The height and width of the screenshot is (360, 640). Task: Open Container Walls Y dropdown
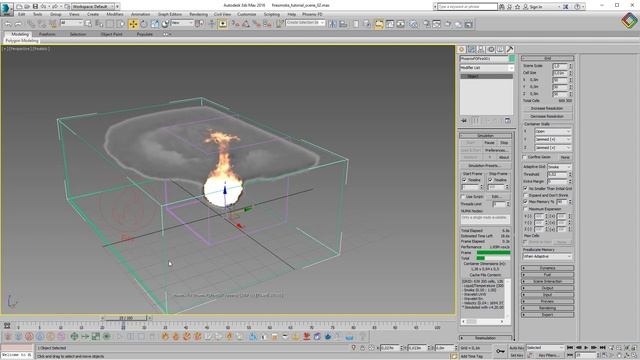tap(553, 140)
